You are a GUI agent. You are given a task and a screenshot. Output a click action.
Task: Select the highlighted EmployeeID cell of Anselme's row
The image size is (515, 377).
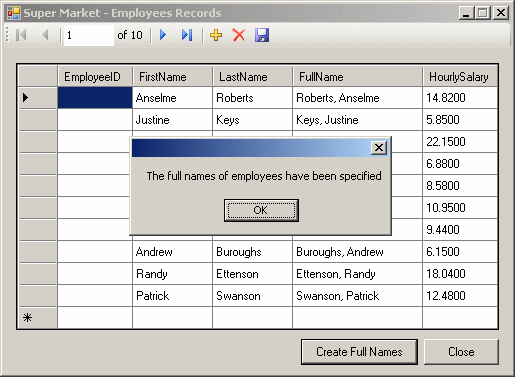[95, 98]
